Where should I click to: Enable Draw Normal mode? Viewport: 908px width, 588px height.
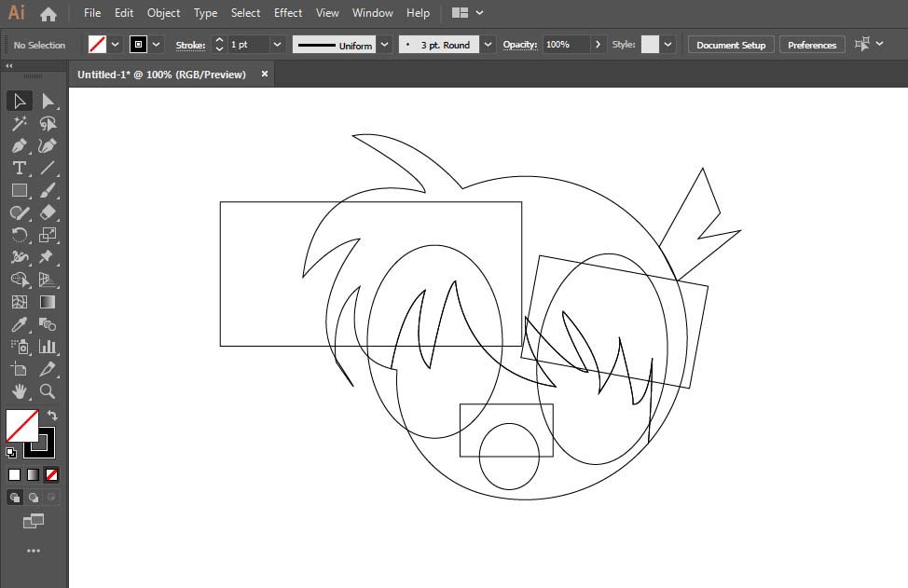tap(15, 497)
